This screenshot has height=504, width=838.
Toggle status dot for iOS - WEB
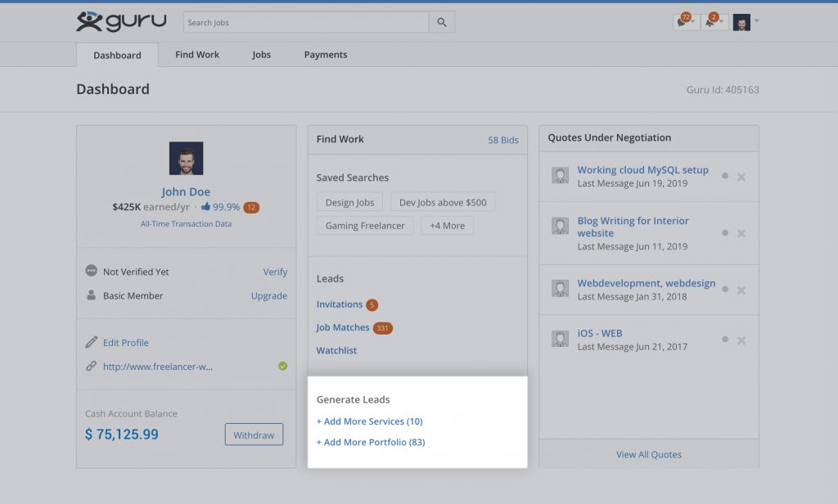click(x=725, y=339)
